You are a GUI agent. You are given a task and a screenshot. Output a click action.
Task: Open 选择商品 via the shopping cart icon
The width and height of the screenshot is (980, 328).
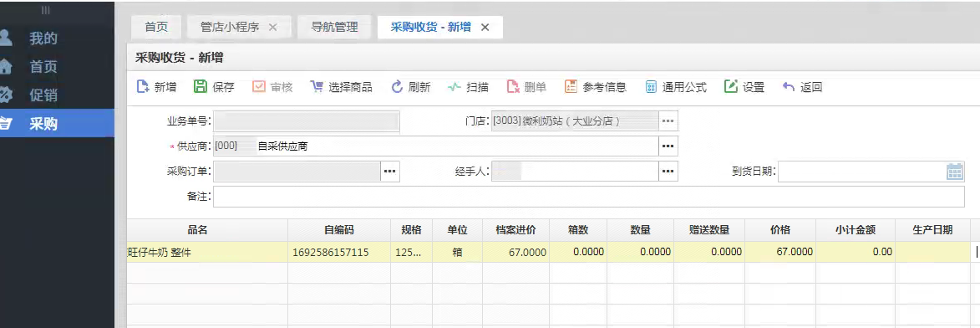pos(317,87)
